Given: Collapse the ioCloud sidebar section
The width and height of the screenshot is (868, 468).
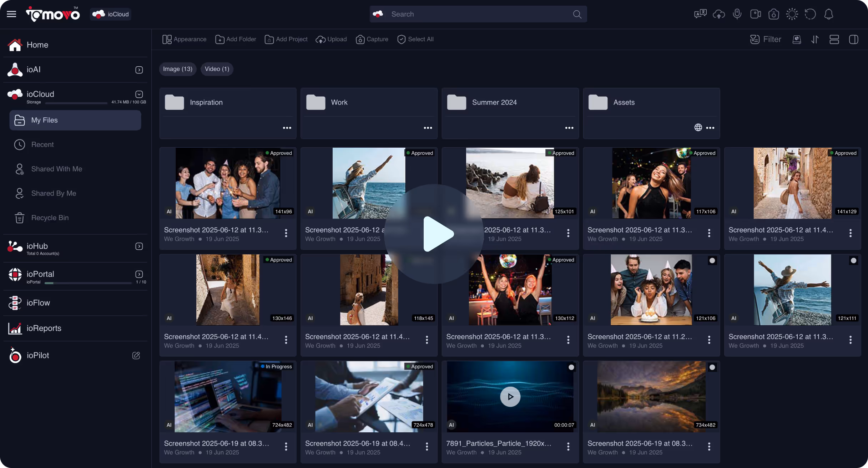Looking at the screenshot, I should click(139, 94).
